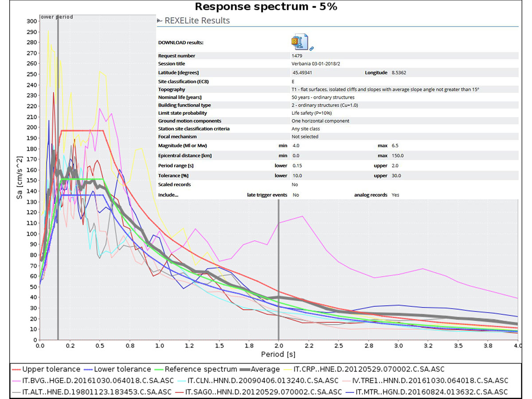This screenshot has width=532, height=399.
Task: Click the lower period vertical marker line
Action: point(58,177)
